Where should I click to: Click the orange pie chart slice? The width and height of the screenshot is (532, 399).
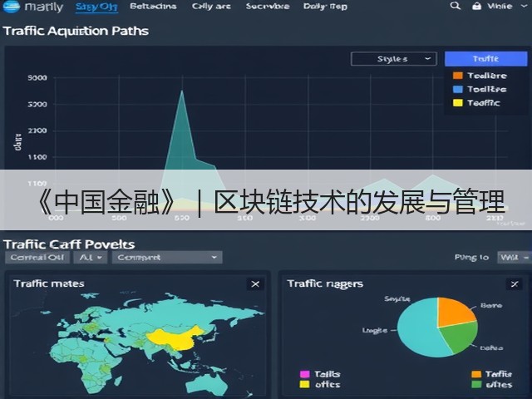454,312
